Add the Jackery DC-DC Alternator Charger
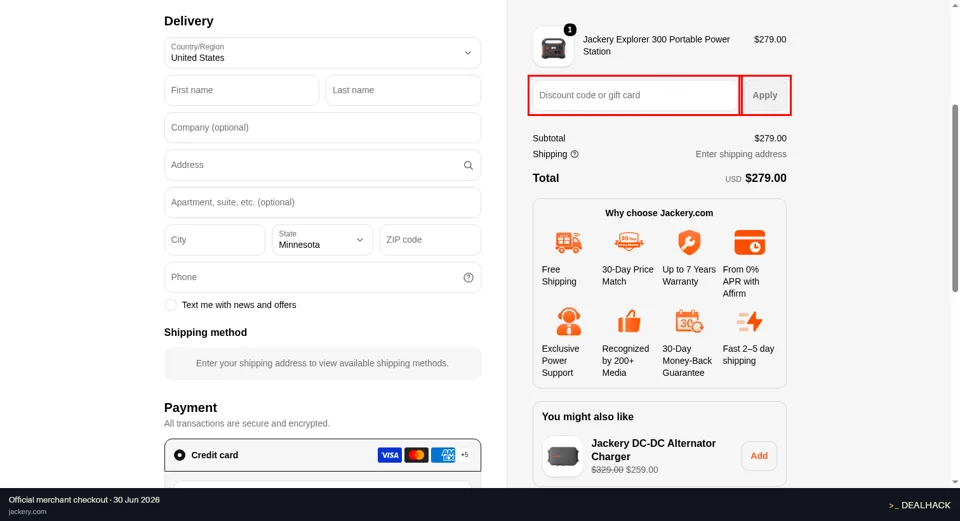This screenshot has height=521, width=960. coord(759,456)
